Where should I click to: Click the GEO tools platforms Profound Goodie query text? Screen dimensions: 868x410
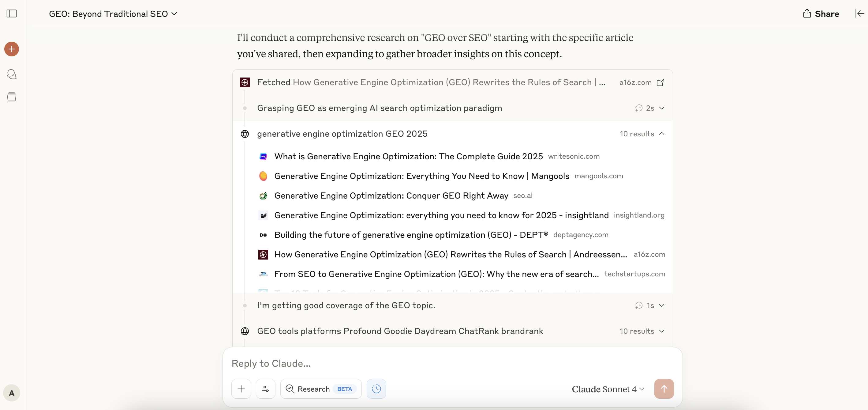click(x=400, y=331)
